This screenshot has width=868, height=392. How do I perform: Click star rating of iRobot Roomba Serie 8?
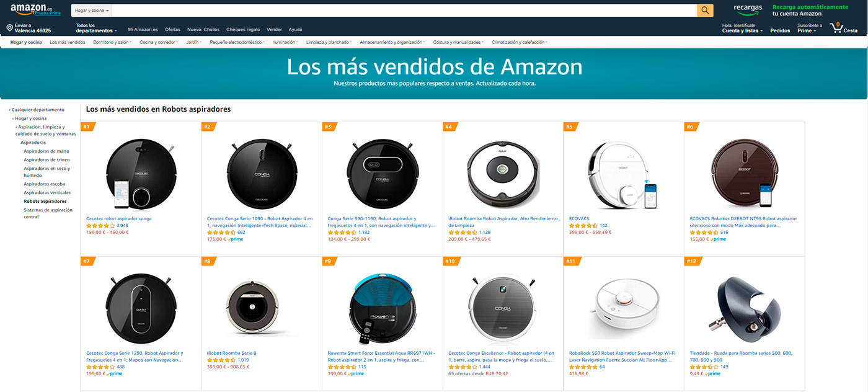coord(221,360)
